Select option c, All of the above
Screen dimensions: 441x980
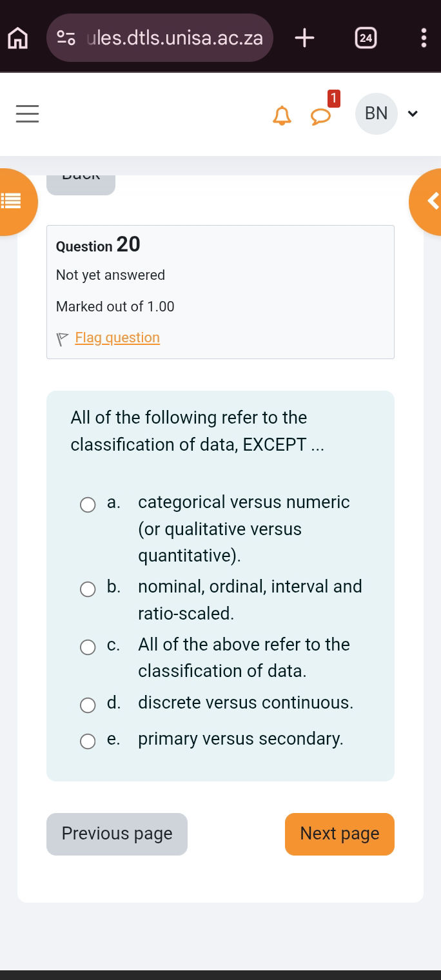[x=88, y=647]
